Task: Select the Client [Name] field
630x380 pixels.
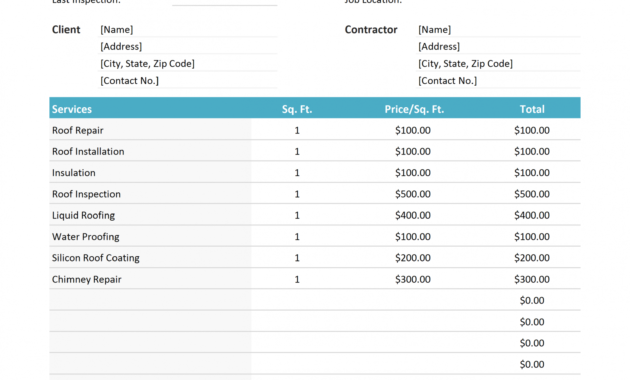Action: click(188, 29)
